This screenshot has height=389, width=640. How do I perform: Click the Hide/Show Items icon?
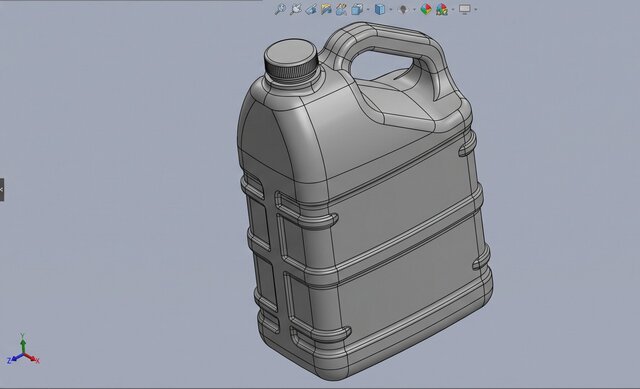click(x=403, y=9)
